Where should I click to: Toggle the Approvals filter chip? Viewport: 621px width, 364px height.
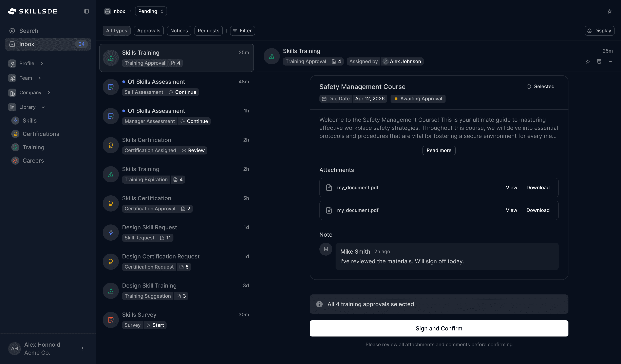coord(149,31)
